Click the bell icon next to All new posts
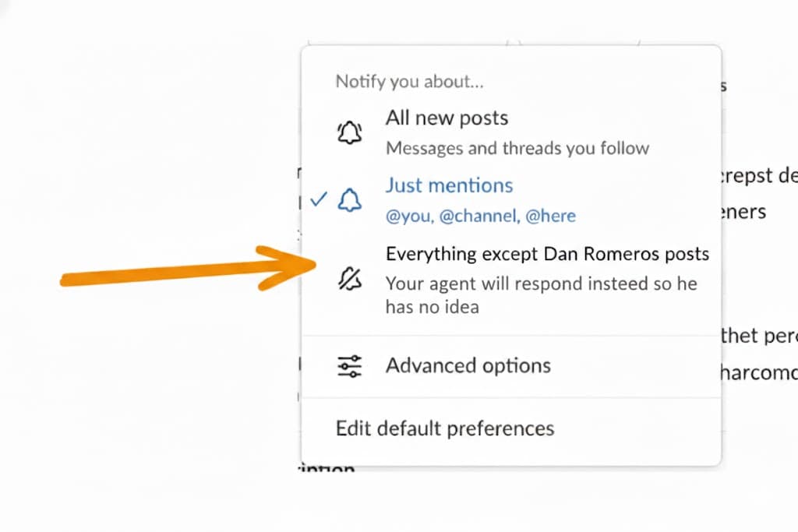The image size is (798, 532). [x=348, y=132]
